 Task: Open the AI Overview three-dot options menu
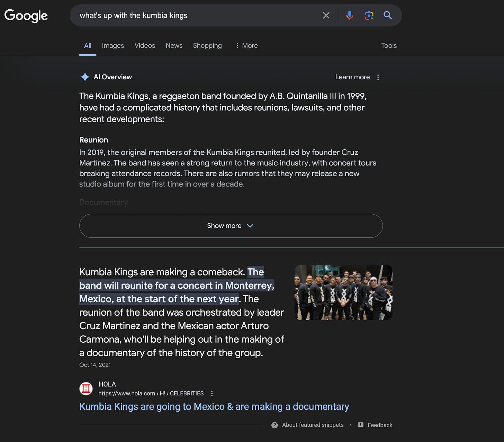[378, 77]
